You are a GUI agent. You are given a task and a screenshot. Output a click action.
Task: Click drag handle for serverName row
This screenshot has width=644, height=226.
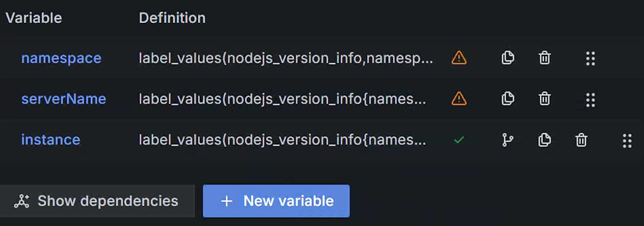[x=590, y=99]
